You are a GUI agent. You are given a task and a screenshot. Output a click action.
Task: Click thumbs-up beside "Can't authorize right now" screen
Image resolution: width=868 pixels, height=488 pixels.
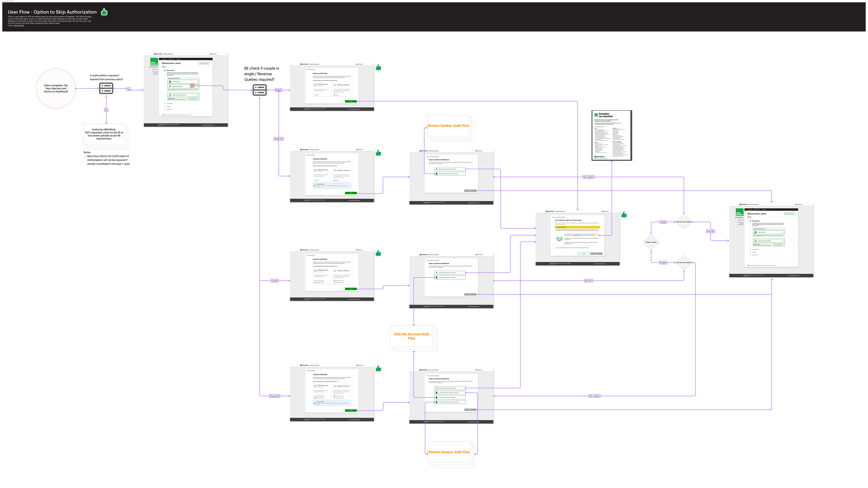click(x=624, y=214)
